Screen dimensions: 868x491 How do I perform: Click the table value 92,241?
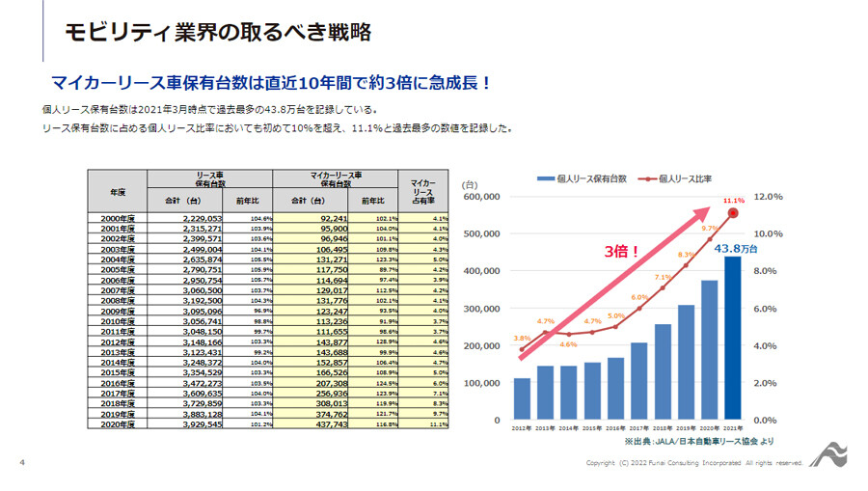(334, 219)
